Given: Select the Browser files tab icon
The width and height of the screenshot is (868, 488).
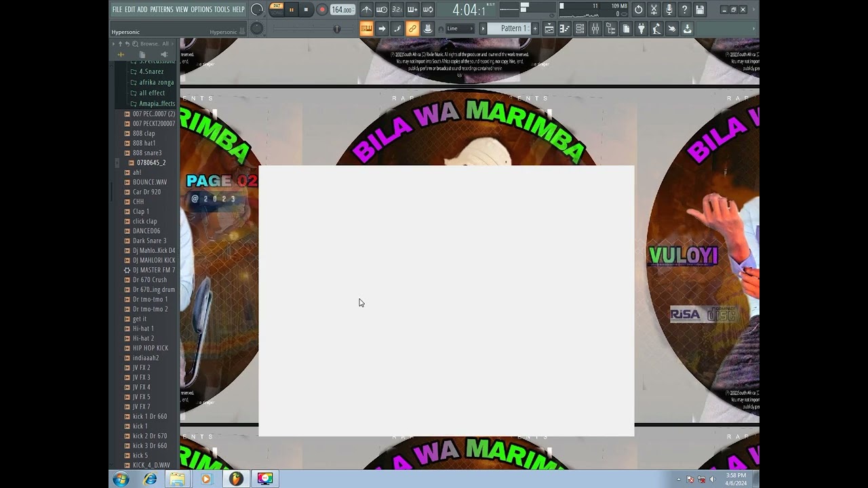Looking at the screenshot, I should [142, 54].
